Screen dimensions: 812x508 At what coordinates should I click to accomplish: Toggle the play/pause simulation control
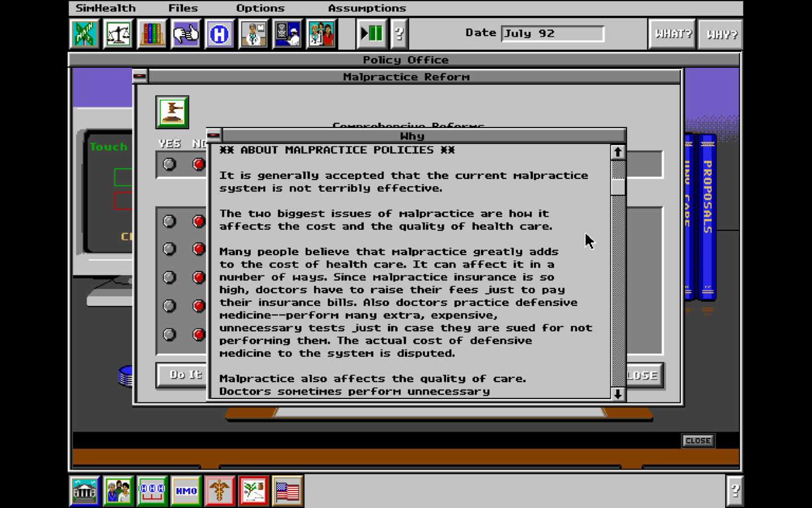tap(372, 34)
